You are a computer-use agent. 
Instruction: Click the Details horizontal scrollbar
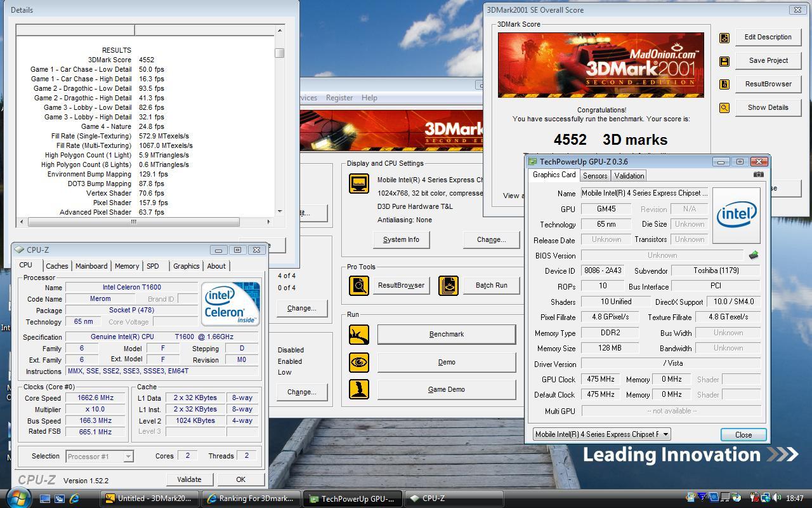click(x=133, y=222)
